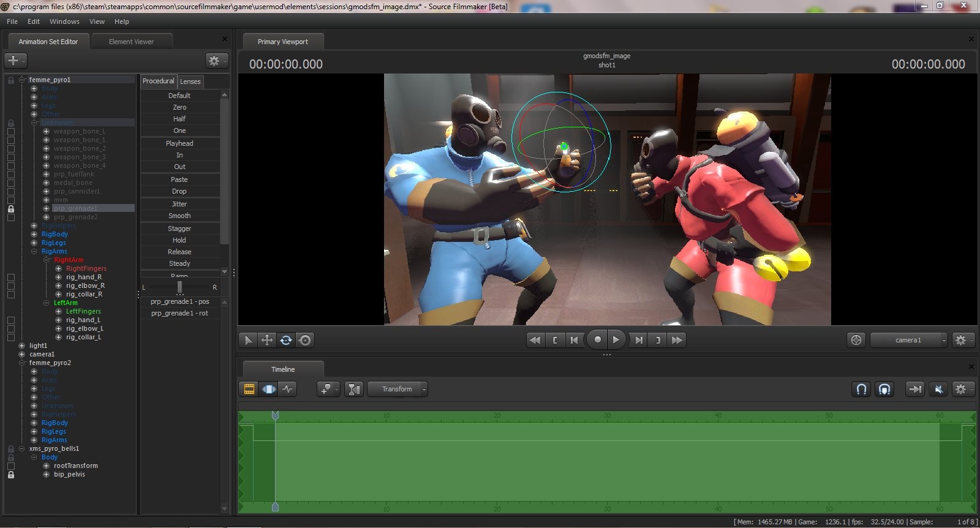Switch to the graph editor icon

(x=287, y=389)
